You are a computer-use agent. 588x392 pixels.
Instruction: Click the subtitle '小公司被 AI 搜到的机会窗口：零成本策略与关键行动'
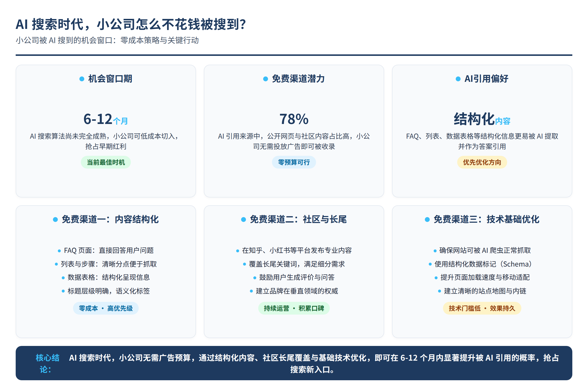click(107, 40)
